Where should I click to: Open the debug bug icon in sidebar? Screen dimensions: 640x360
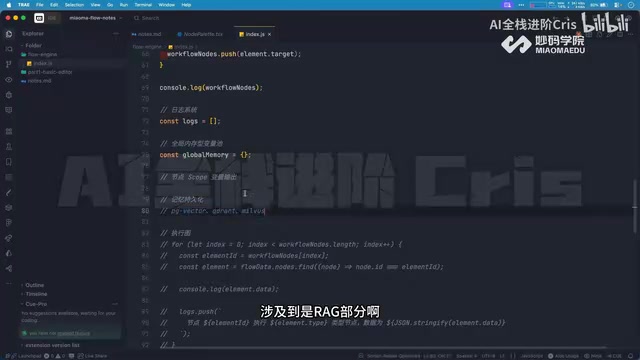point(9,95)
